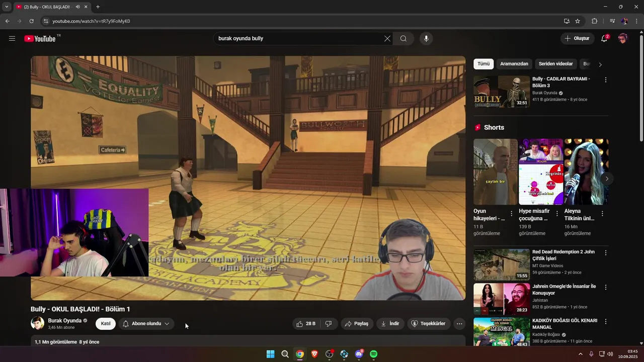Open Bully CADILAR BAYRAMI thumbnail
The image size is (644, 362).
click(502, 92)
